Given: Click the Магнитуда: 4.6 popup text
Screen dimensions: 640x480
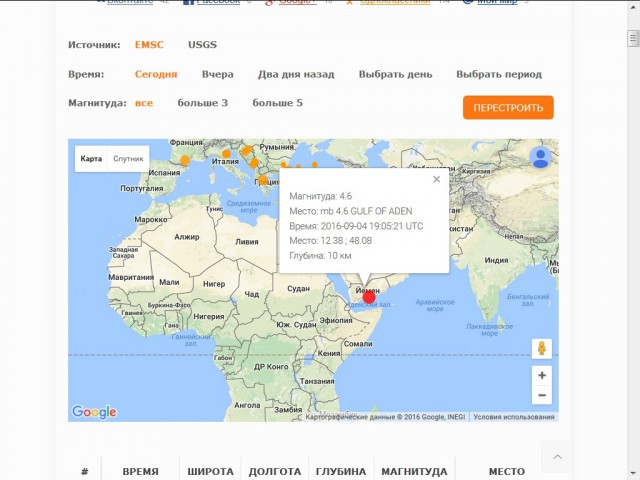Looking at the screenshot, I should (320, 196).
